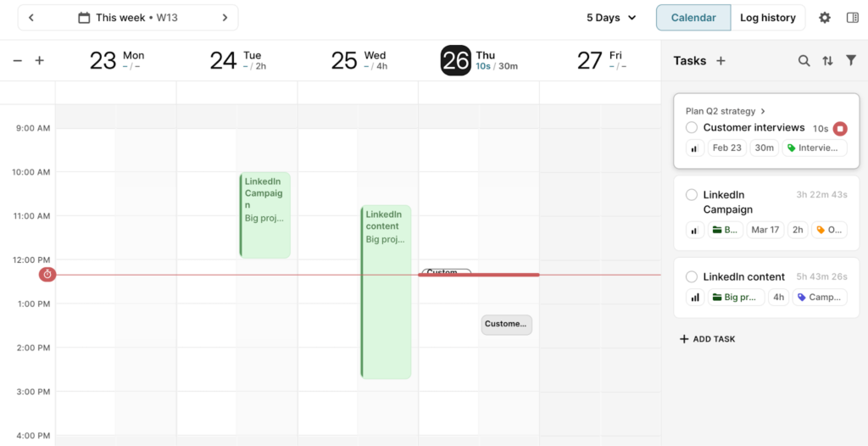This screenshot has height=446, width=868.
Task: Zoom out the calendar with minus icon
Action: pyautogui.click(x=17, y=61)
